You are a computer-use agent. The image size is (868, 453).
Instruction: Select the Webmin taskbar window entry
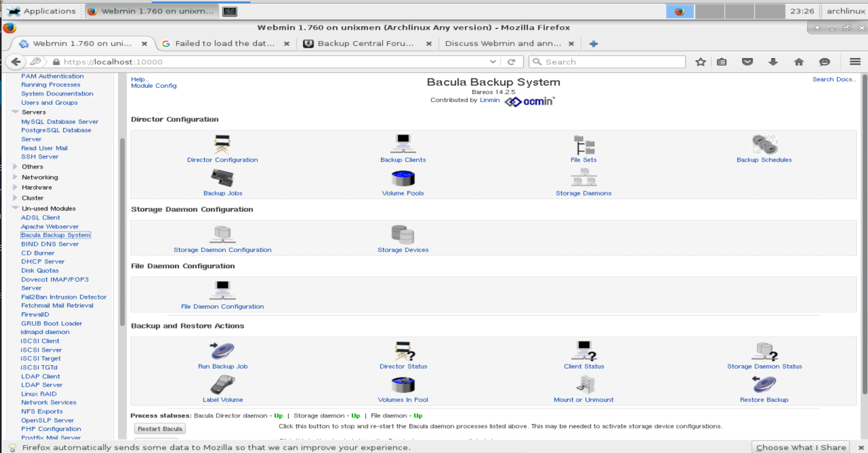pyautogui.click(x=151, y=11)
